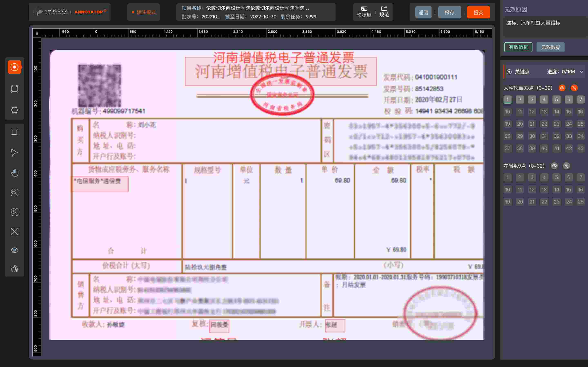This screenshot has height=367, width=588.
Task: Click the ruler lock icon
Action: (37, 33)
